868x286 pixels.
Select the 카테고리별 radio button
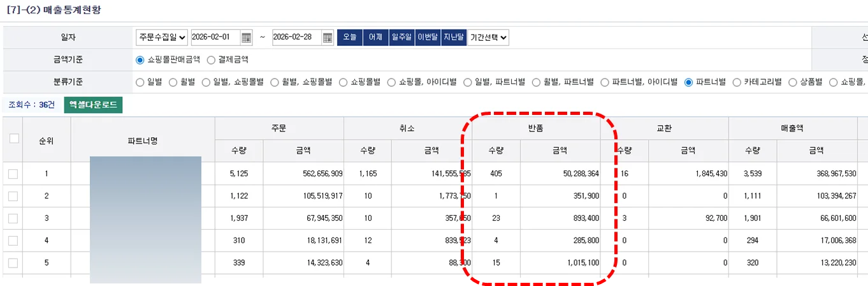point(737,82)
